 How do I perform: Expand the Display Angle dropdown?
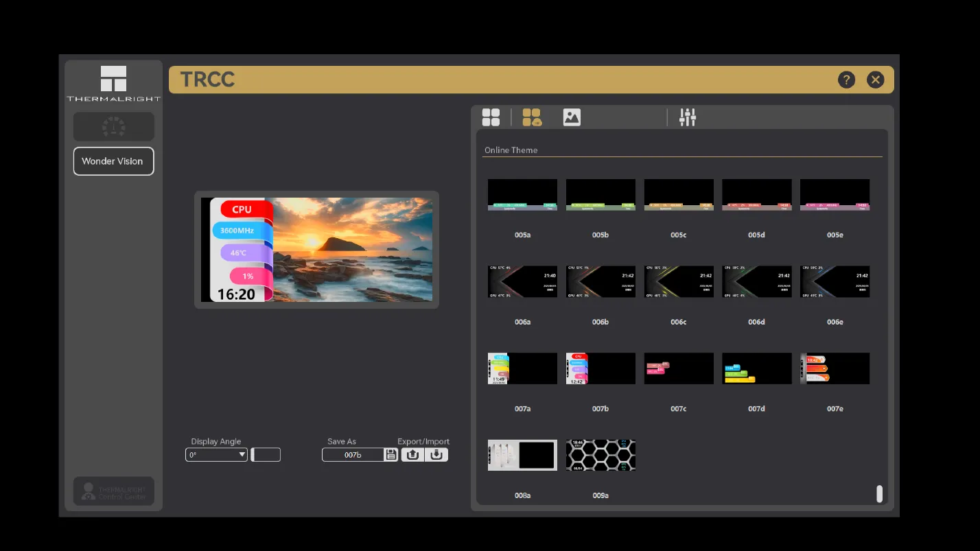coord(216,454)
